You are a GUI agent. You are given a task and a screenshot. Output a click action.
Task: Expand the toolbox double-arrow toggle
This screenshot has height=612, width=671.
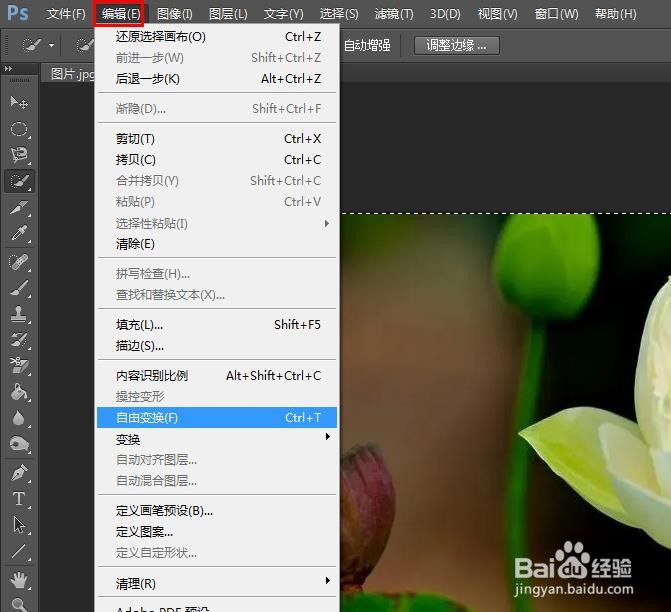pos(8,68)
